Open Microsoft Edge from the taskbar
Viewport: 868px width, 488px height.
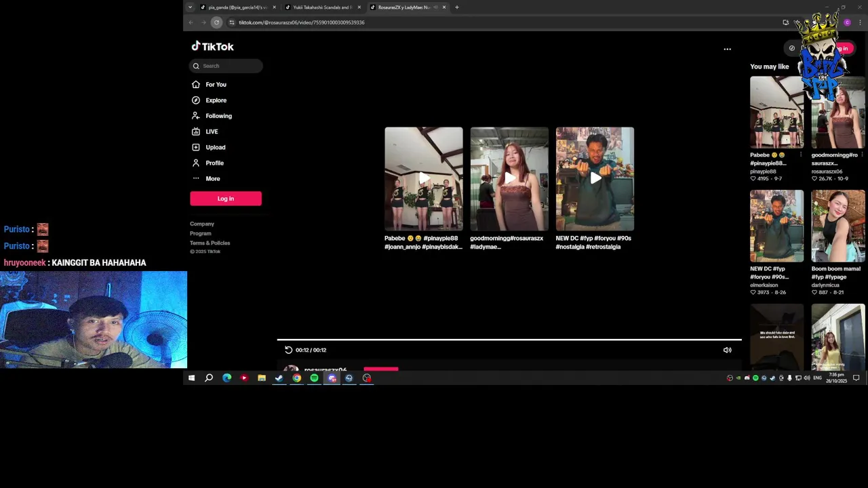click(x=226, y=378)
